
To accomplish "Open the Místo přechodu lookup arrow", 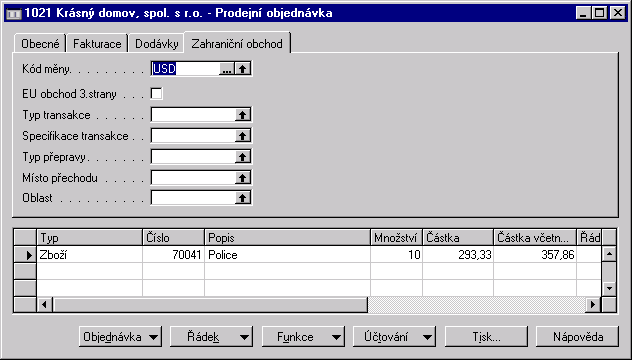I will click(x=242, y=177).
